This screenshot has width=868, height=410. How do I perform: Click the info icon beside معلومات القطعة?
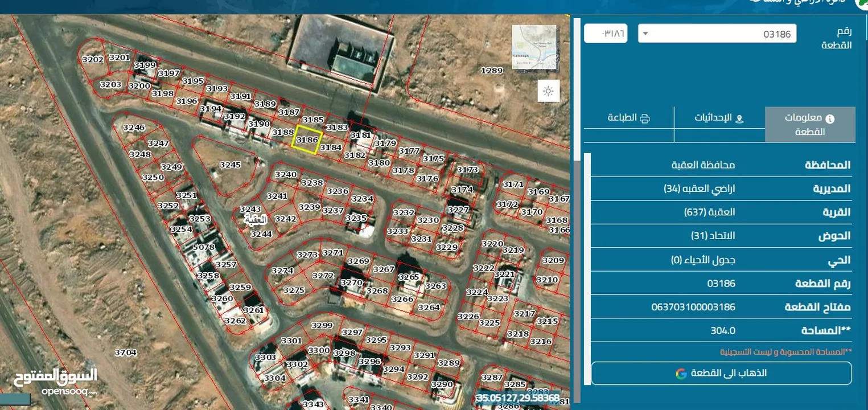[x=830, y=118]
